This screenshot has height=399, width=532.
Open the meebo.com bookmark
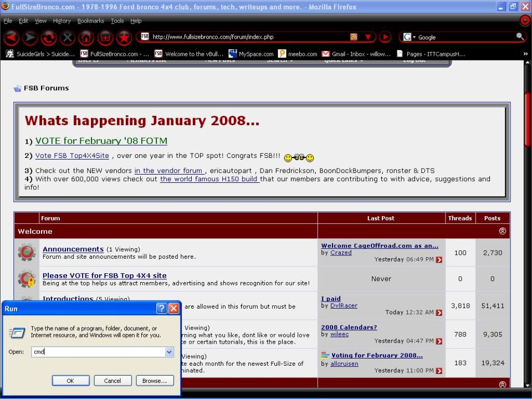[x=298, y=54]
